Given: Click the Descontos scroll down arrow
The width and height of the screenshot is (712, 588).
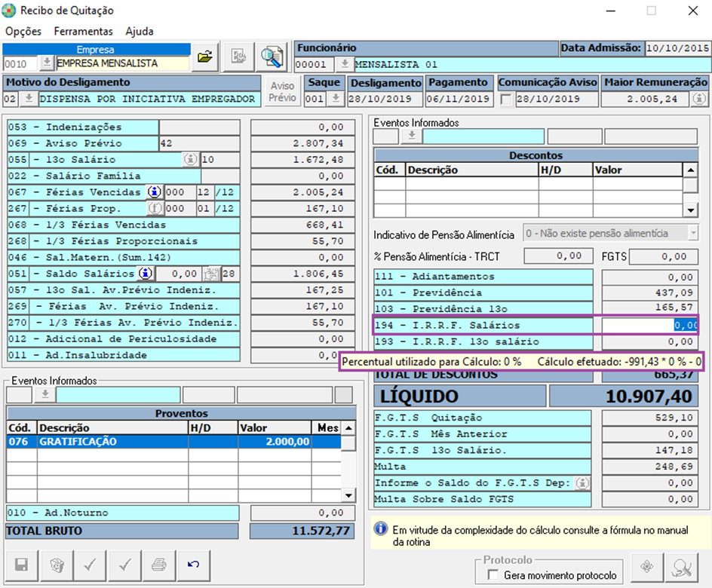Looking at the screenshot, I should (691, 210).
